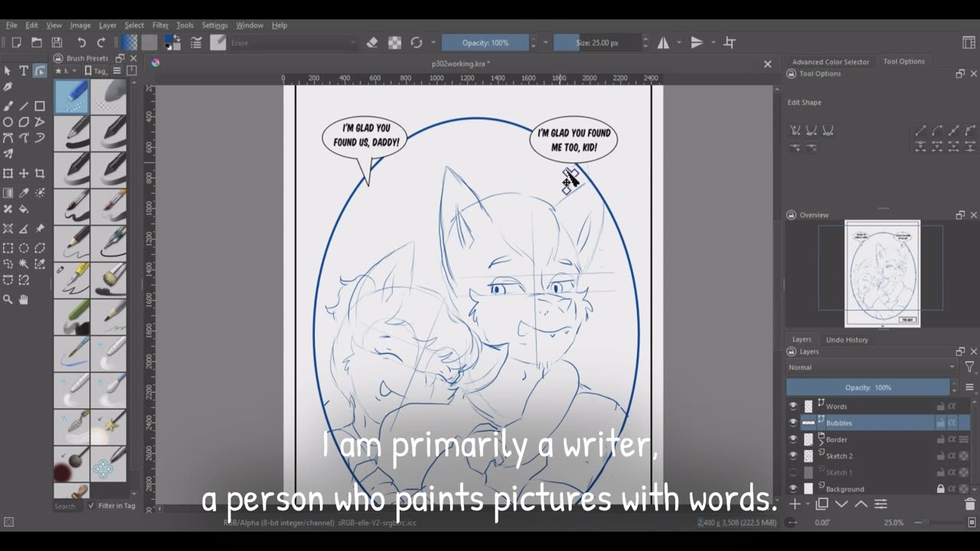This screenshot has height=551, width=980.
Task: Duplicate the current layer
Action: (822, 504)
